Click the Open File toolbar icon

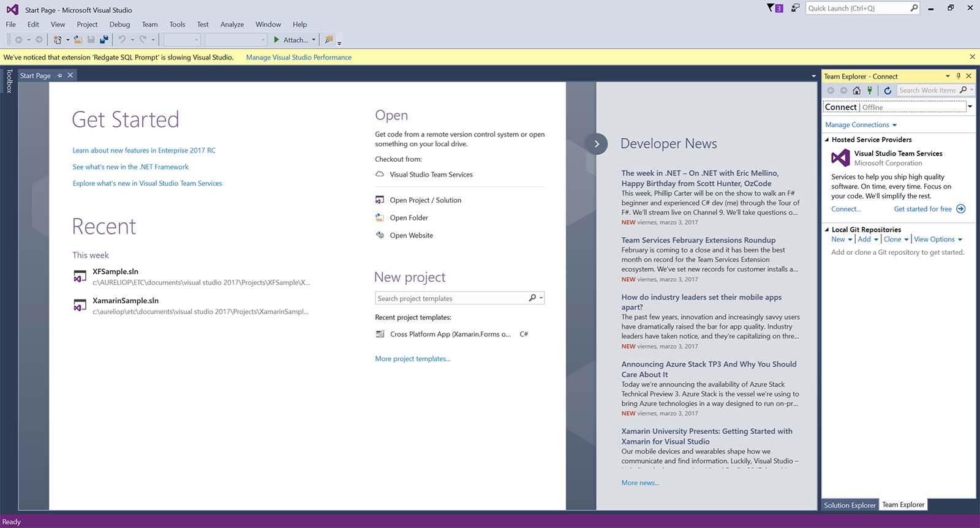coord(78,40)
